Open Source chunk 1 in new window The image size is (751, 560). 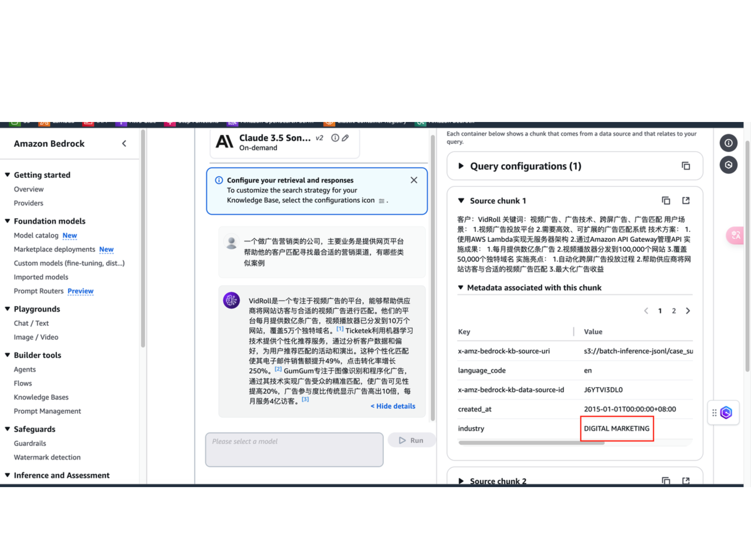coord(686,201)
